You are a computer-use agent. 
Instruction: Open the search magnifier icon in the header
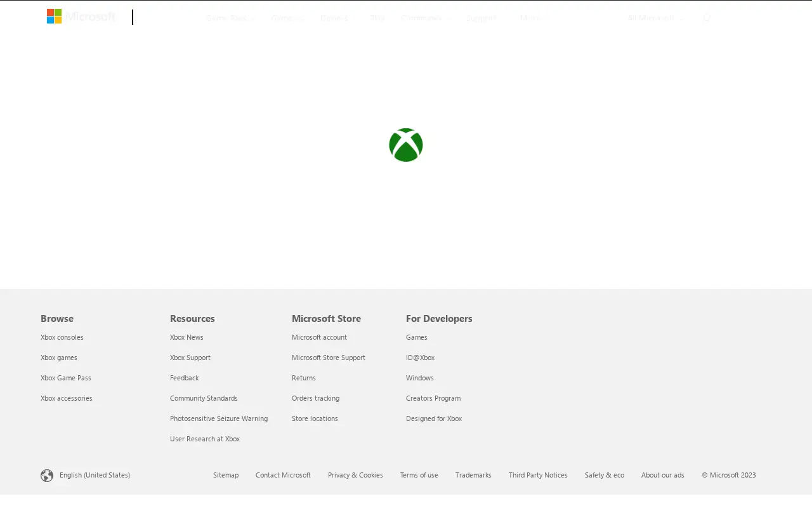pyautogui.click(x=707, y=18)
